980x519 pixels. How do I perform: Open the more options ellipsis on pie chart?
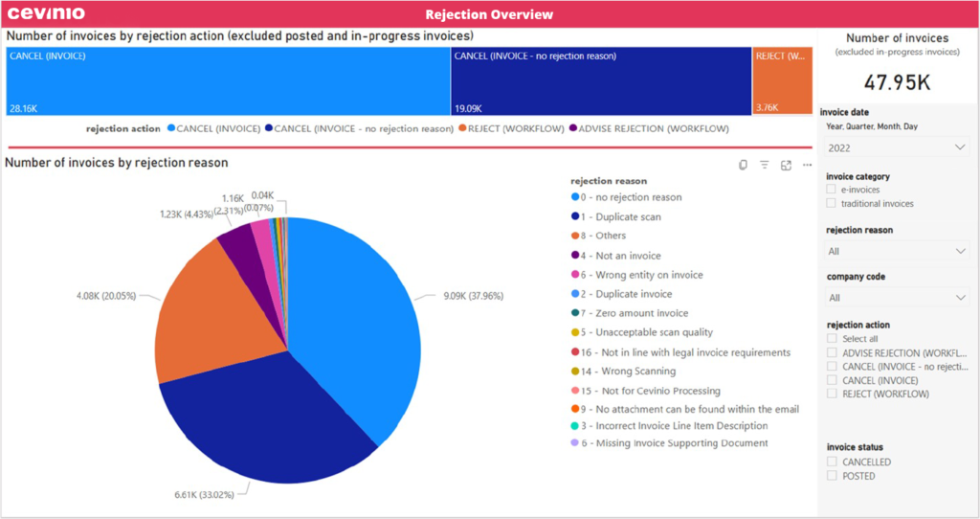pos(807,165)
